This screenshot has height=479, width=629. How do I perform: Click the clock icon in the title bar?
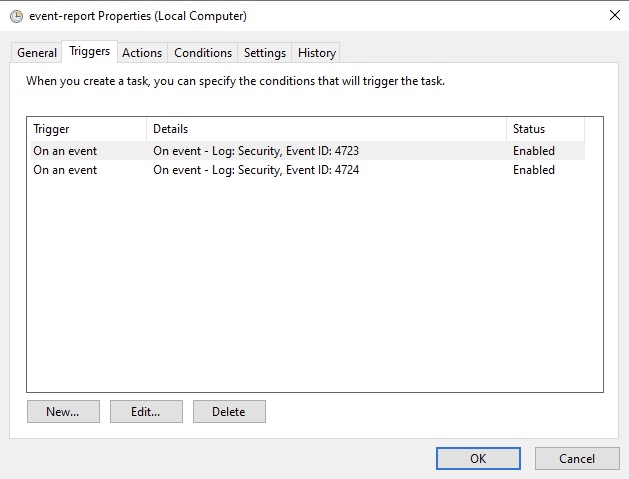point(16,16)
